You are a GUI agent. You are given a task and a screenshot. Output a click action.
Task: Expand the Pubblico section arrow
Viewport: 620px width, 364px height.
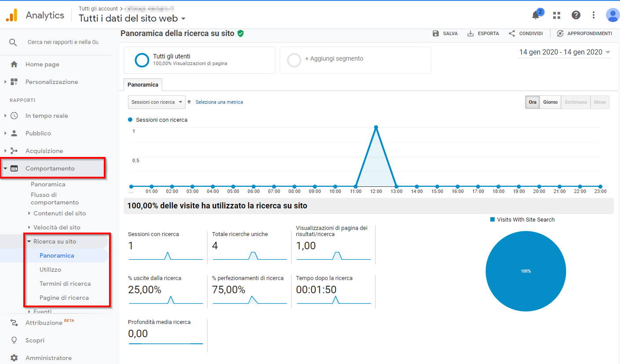pos(5,133)
